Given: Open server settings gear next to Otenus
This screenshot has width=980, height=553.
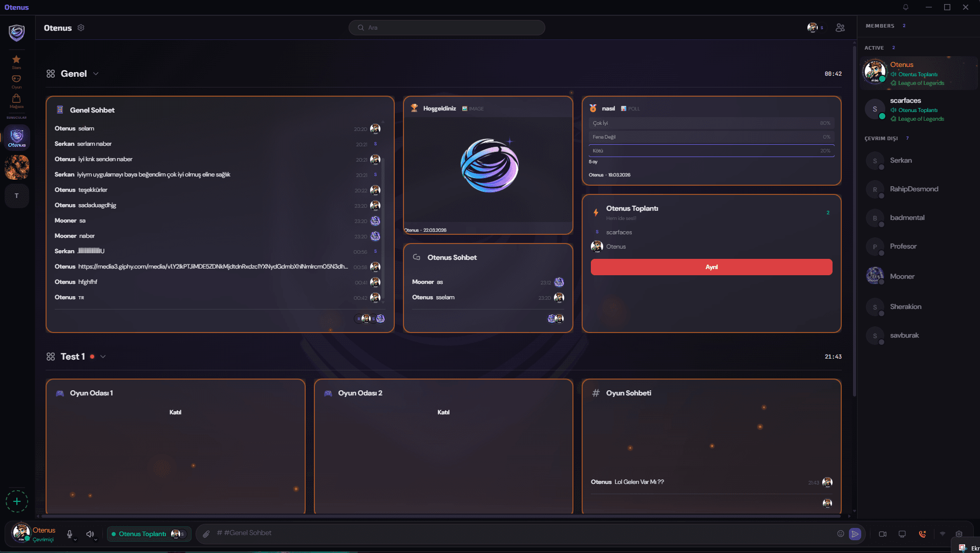Looking at the screenshot, I should click(x=81, y=28).
